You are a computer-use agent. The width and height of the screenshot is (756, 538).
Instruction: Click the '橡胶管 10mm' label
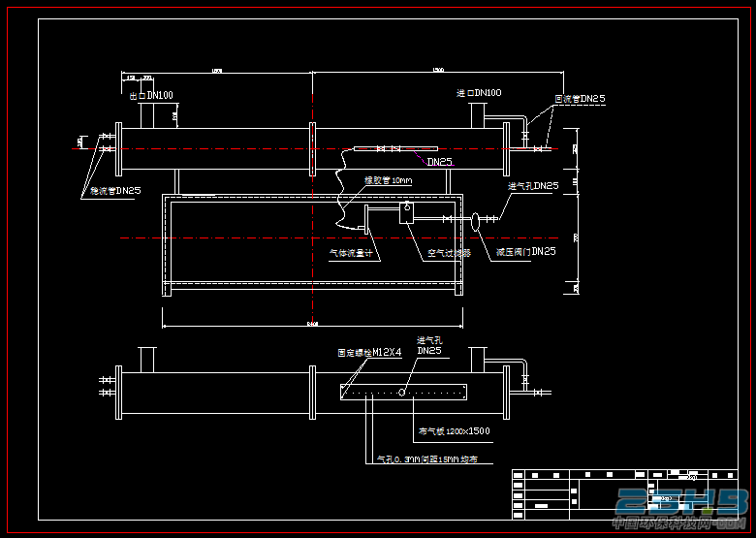(388, 180)
